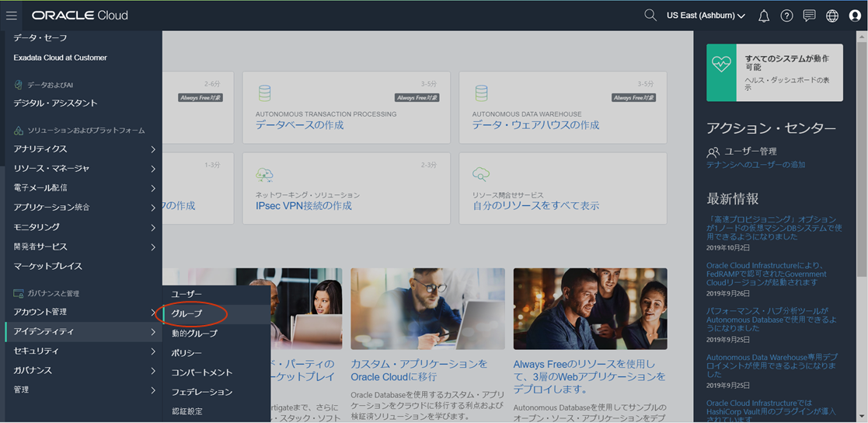Screen dimensions: 868x423
Task: Open FedRAMP Government Cloud news item
Action: point(767,274)
